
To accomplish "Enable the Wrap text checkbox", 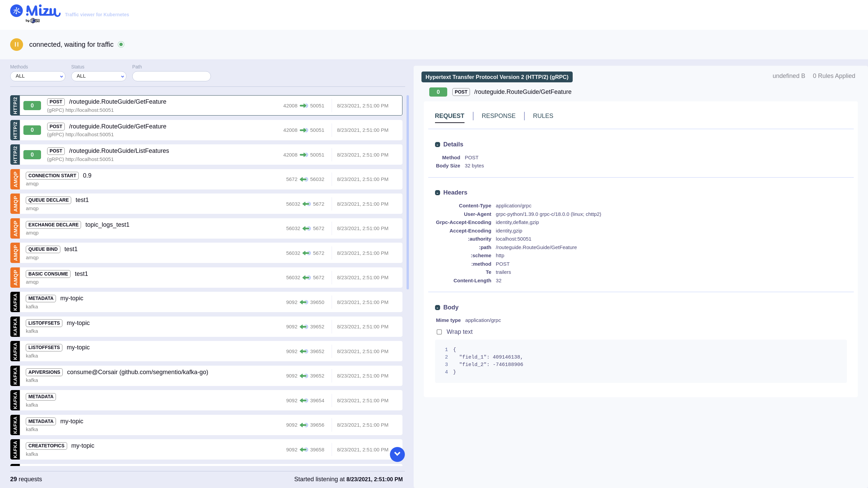I will tap(439, 332).
